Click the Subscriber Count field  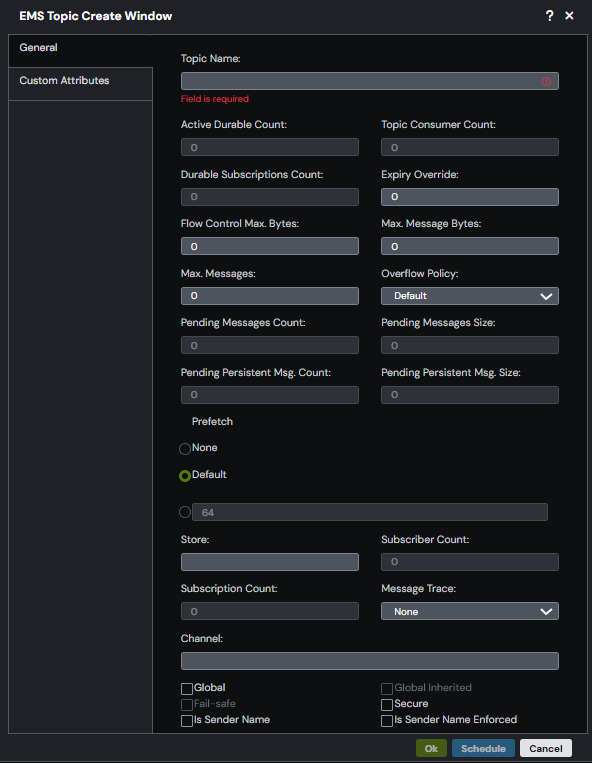(470, 562)
